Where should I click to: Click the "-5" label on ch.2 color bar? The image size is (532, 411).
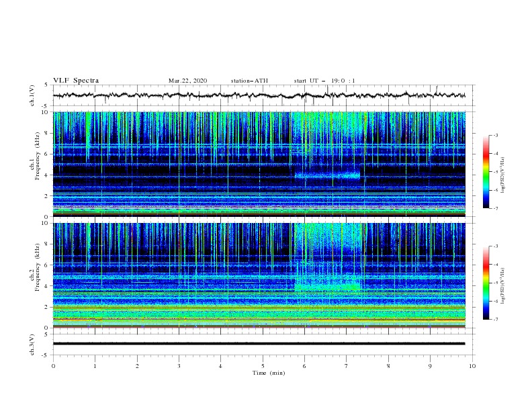click(495, 283)
